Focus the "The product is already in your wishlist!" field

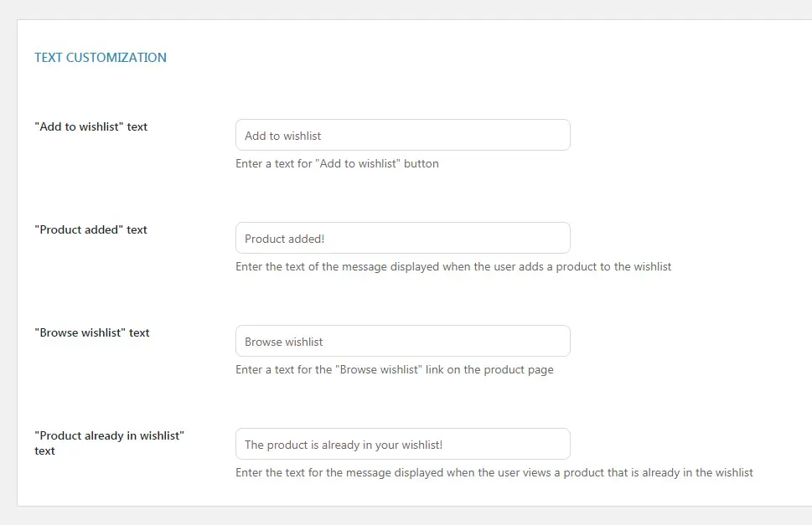point(403,444)
